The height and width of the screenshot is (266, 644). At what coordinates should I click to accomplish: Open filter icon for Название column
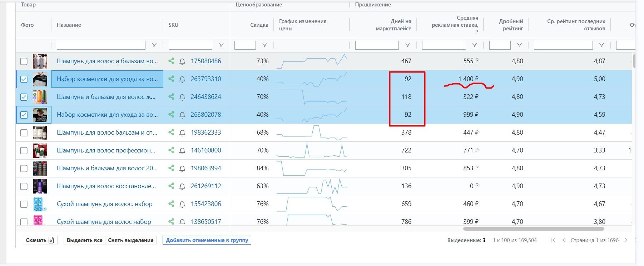click(x=154, y=45)
